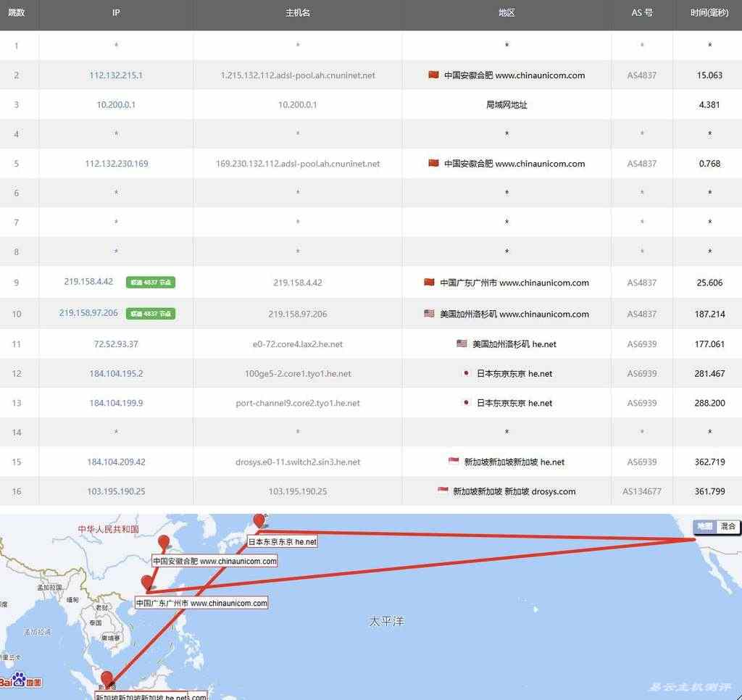This screenshot has height=700, width=742.
Task: Click the 时间(毫秒) column header
Action: pos(709,13)
